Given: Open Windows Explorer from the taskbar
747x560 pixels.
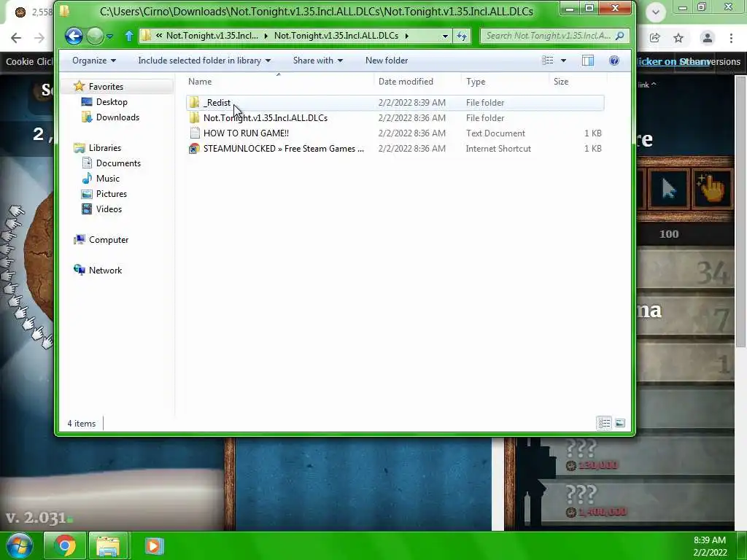Looking at the screenshot, I should coord(108,545).
